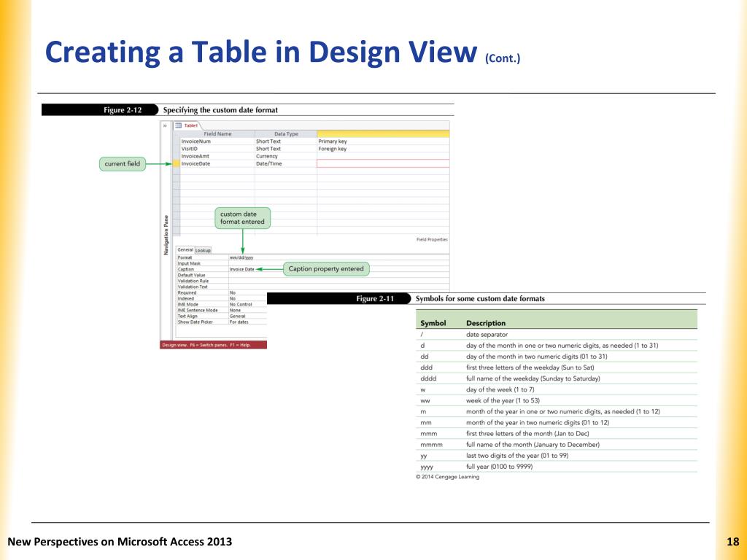This screenshot has height=560, width=747.
Task: Click 'week of the year (1 to 53)' text
Action: (503, 400)
